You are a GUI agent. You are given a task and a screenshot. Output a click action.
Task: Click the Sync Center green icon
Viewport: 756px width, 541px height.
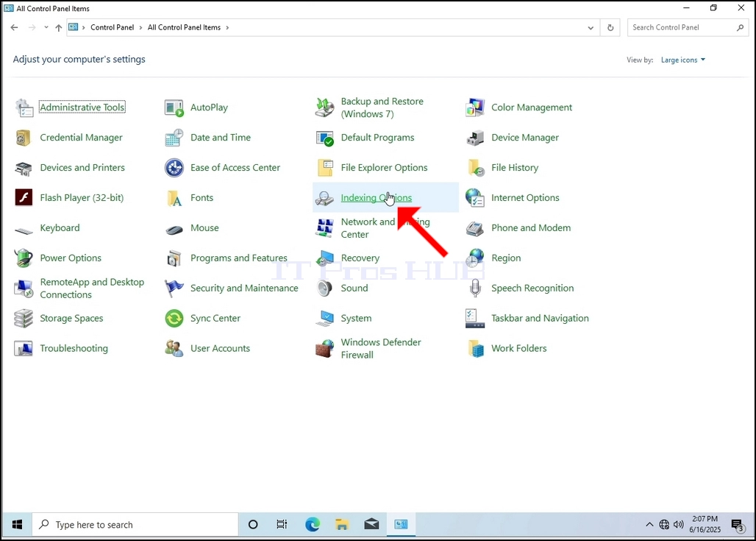tap(174, 319)
